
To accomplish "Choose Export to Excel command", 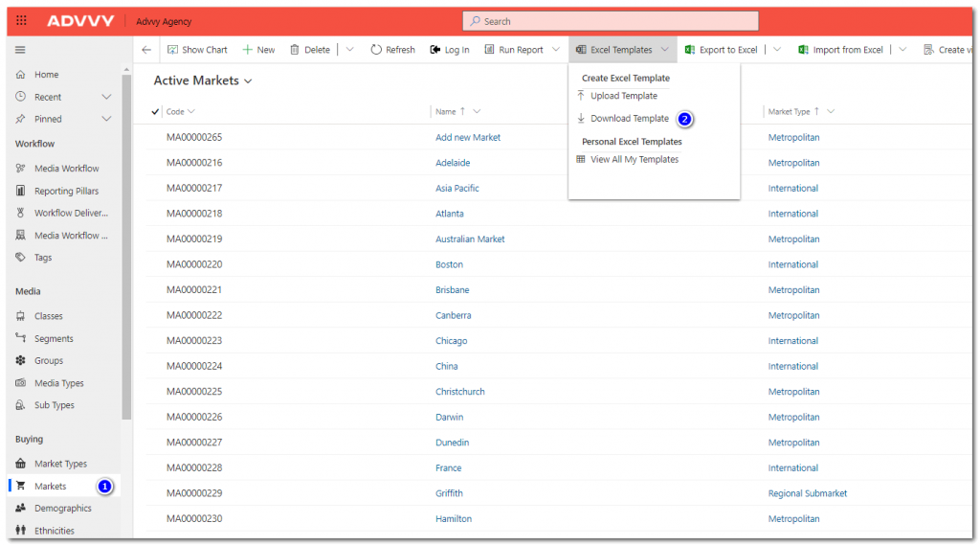I will pos(721,50).
